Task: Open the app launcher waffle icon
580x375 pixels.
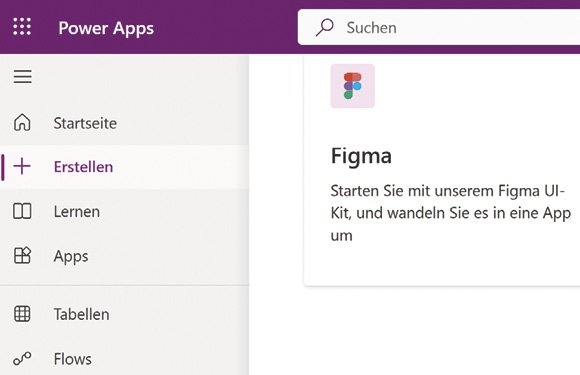Action: (22, 27)
